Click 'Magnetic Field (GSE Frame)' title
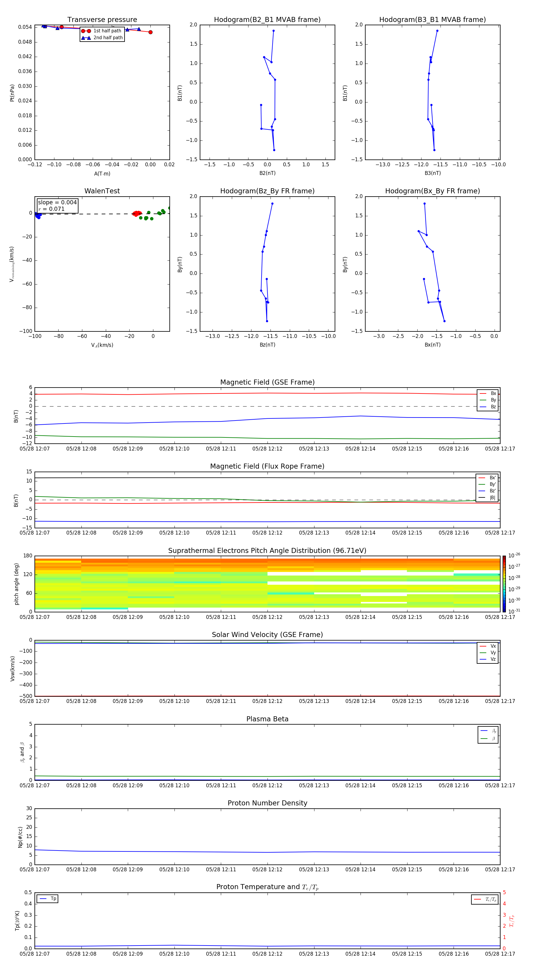535x980 pixels. (267, 382)
